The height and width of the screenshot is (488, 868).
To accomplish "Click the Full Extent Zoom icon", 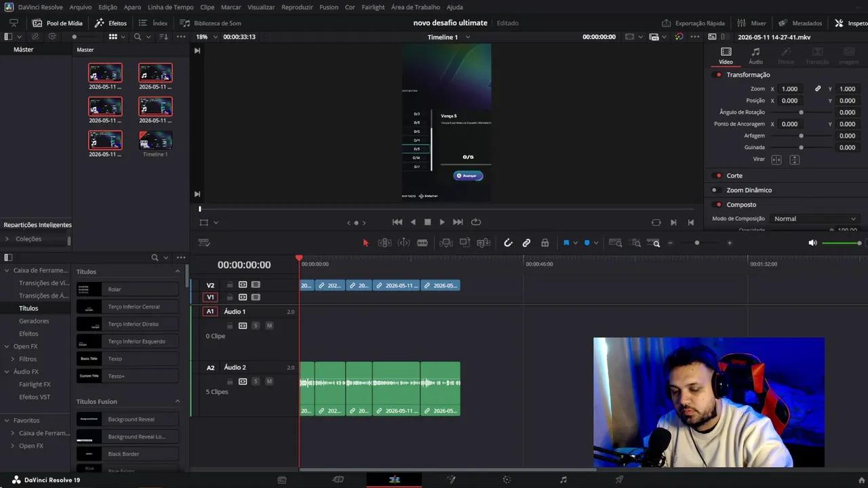I will [615, 243].
